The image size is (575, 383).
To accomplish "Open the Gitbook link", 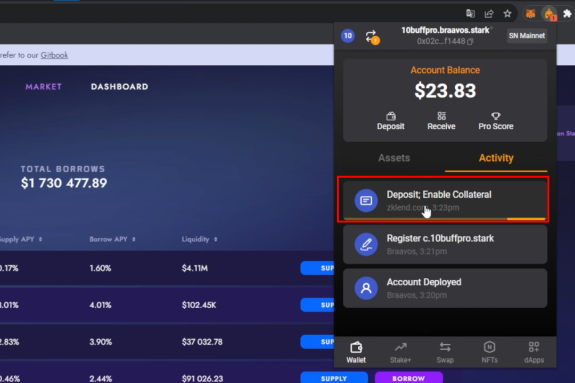I will 54,55.
